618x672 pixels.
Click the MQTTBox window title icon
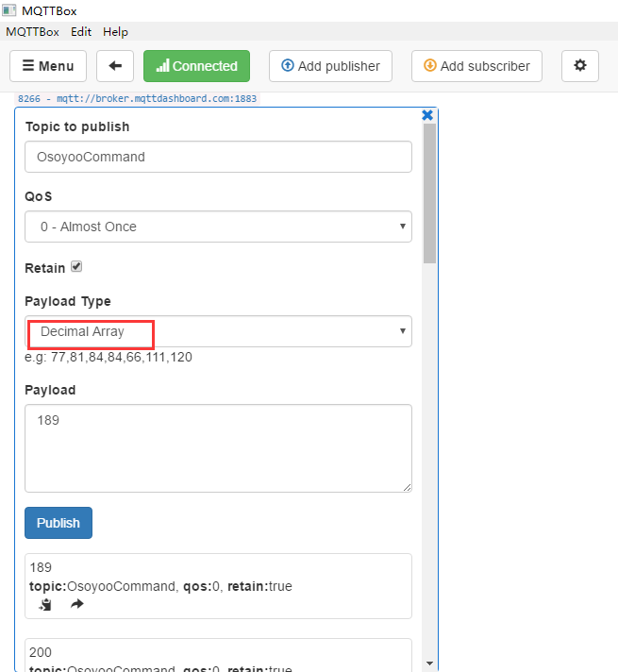coord(9,10)
